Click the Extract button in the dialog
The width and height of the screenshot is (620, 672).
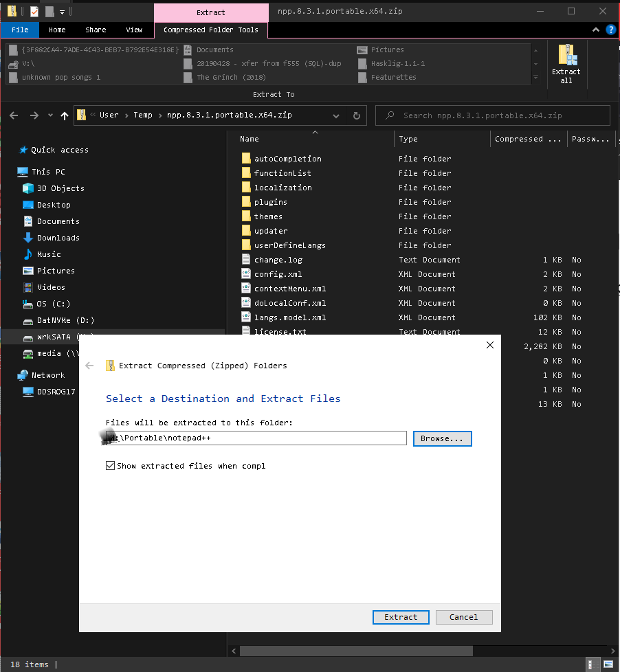pos(401,617)
